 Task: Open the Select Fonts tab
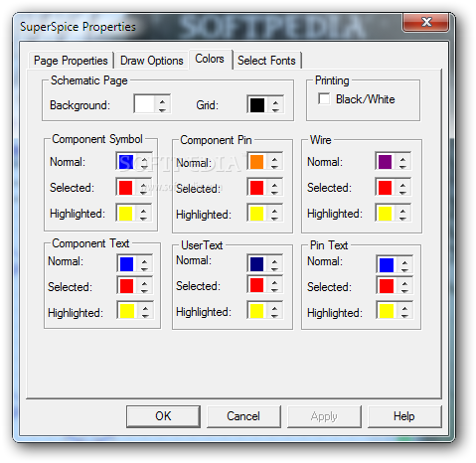(x=266, y=61)
